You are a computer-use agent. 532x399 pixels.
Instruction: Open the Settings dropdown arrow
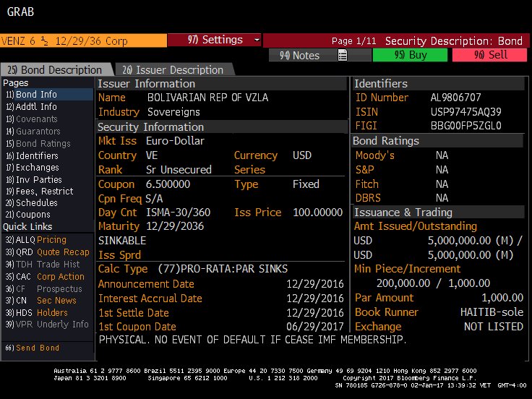(x=257, y=40)
